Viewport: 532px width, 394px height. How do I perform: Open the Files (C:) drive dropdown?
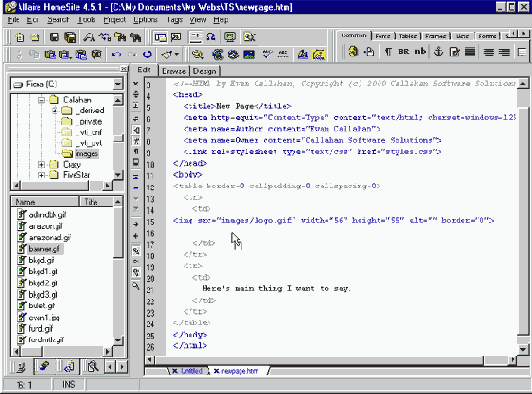click(118, 84)
